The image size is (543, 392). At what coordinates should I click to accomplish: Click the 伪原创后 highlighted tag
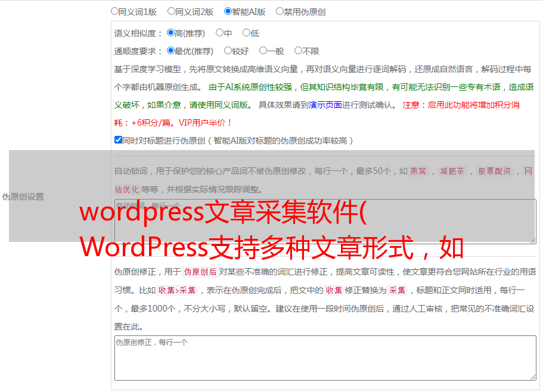point(200,272)
